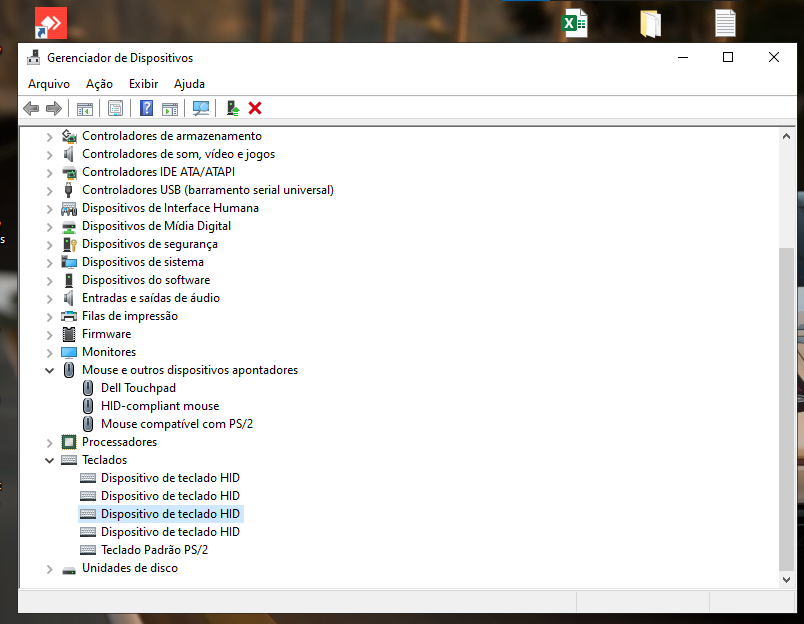Expand Dispositivos de Interface Humana chevron
Image resolution: width=804 pixels, height=624 pixels.
(x=49, y=209)
